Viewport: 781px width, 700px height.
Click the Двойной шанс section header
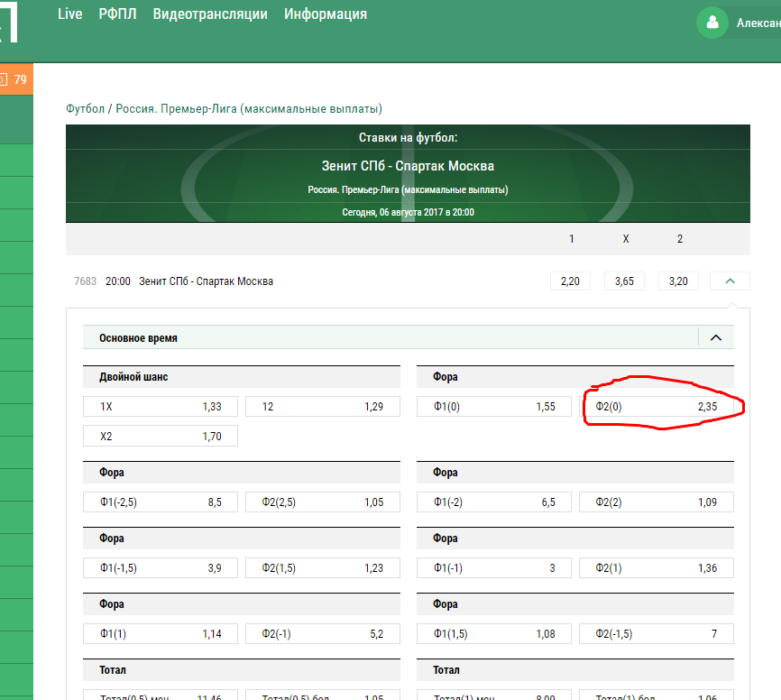(x=242, y=377)
